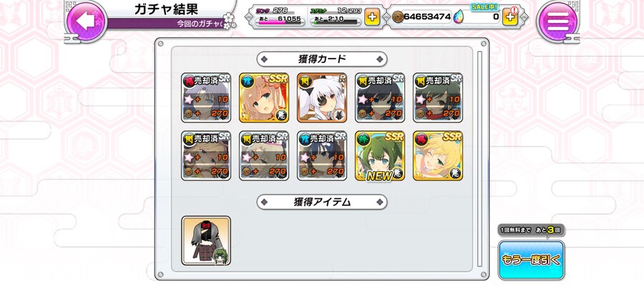Click the 獲得アイテム section header

coord(322,202)
